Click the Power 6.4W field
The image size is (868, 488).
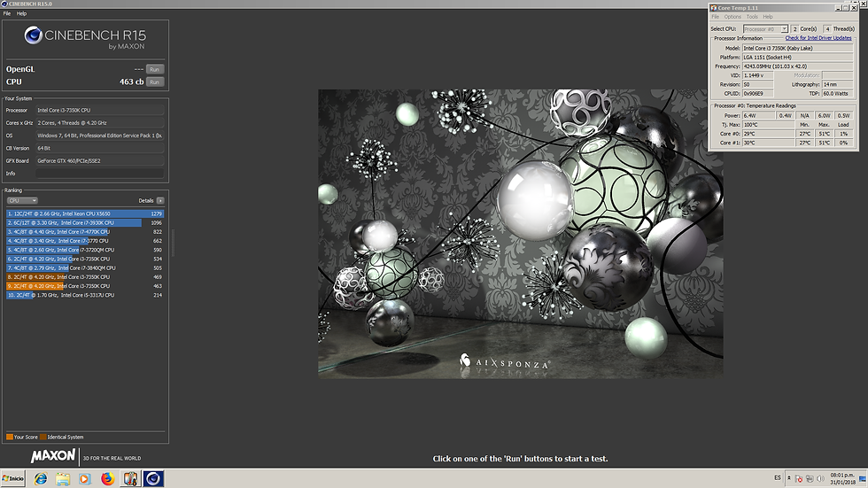(758, 116)
